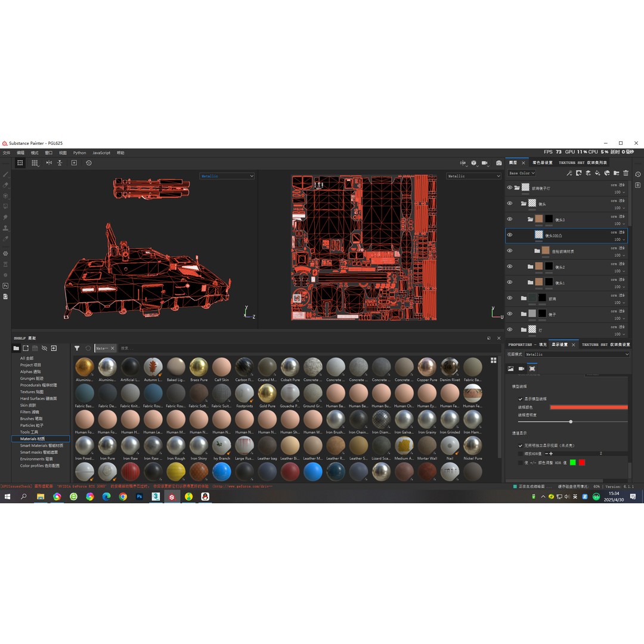Open the Python menu
Viewport: 644px width, 644px height.
pyautogui.click(x=80, y=153)
